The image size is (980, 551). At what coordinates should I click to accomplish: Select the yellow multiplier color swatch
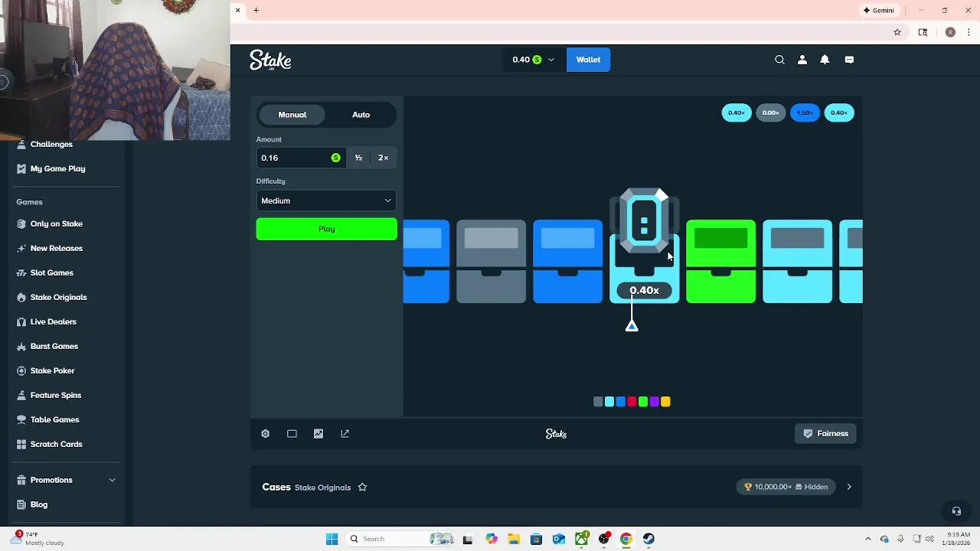tap(665, 402)
